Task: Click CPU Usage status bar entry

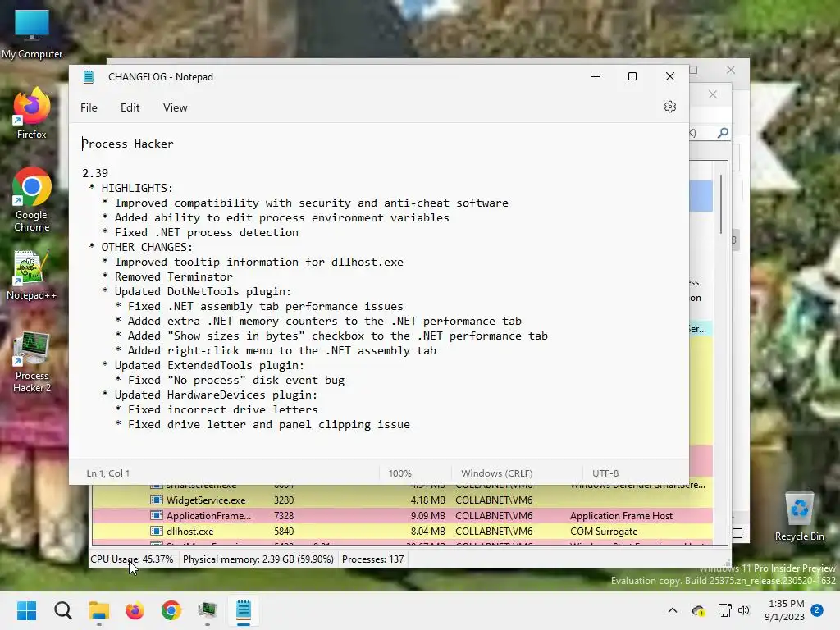Action: tap(132, 559)
